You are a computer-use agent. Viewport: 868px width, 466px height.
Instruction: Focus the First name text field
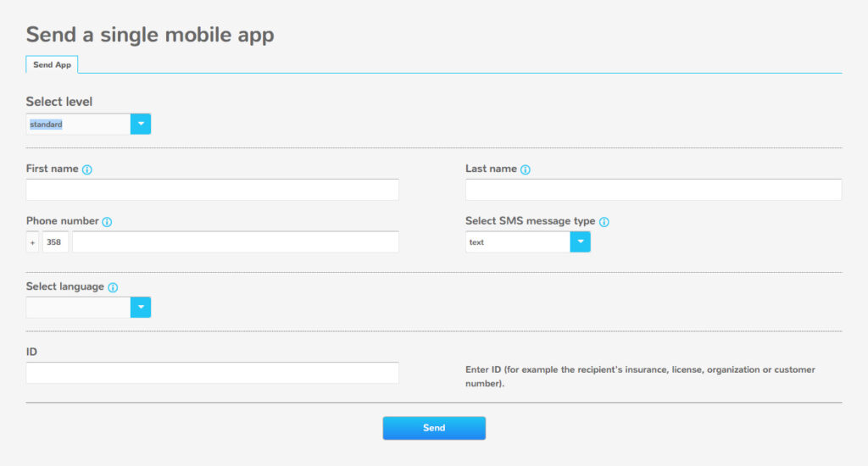pyautogui.click(x=213, y=190)
